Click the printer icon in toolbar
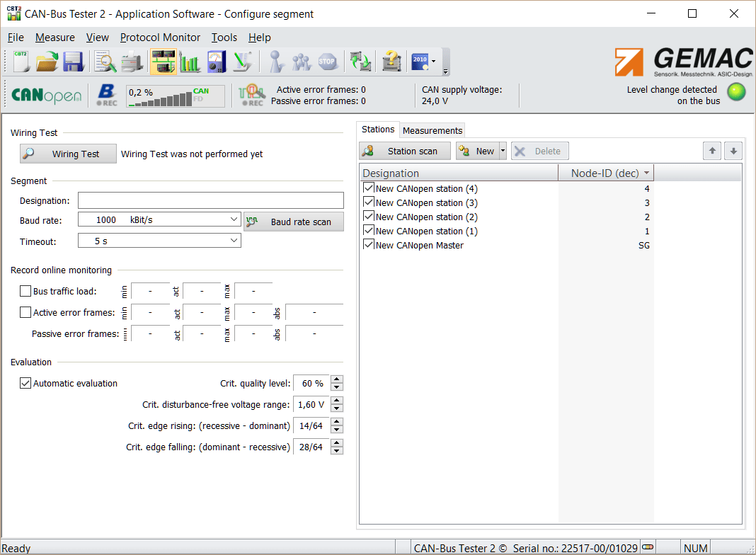 [x=132, y=62]
